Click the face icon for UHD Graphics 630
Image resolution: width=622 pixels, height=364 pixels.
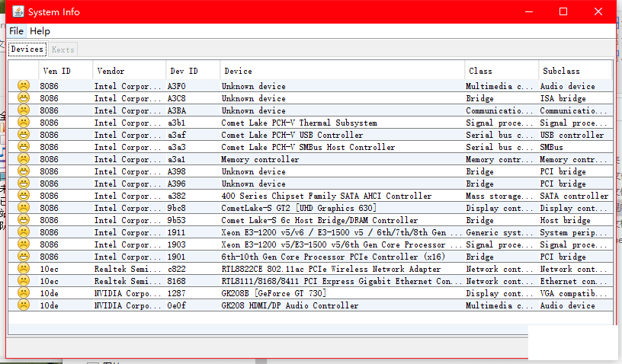tap(24, 208)
